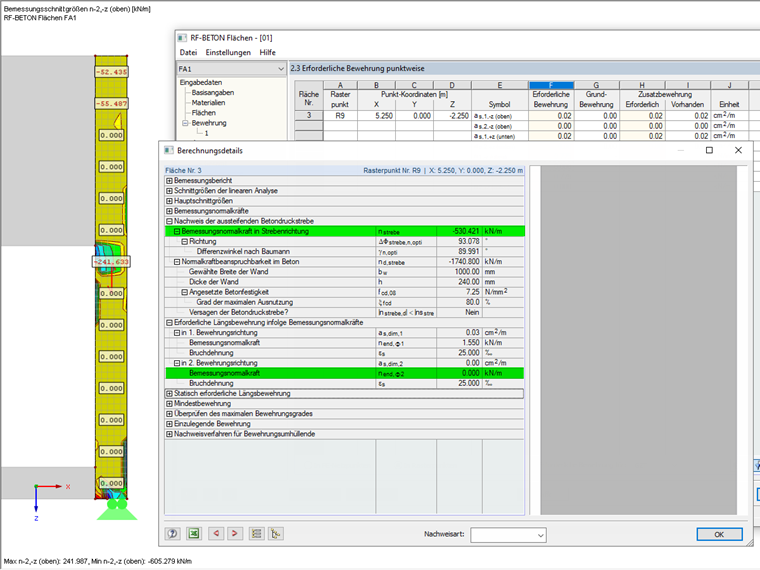Screen dimensions: 760x570
Task: Open the Hilfe menu
Action: pos(267,52)
